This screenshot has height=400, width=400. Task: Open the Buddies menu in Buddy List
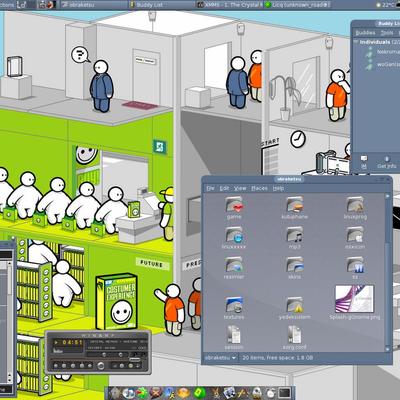pyautogui.click(x=365, y=33)
